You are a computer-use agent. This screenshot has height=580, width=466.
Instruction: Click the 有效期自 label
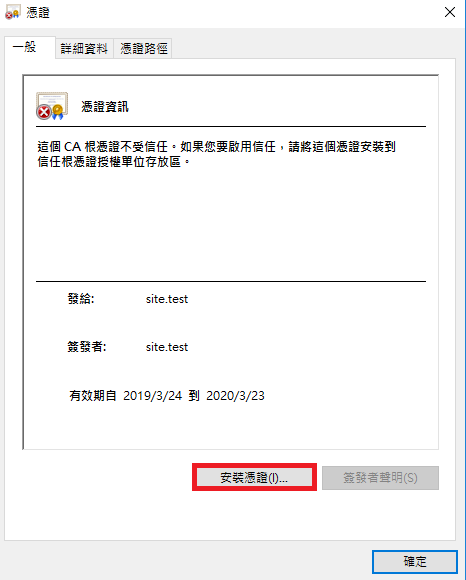pyautogui.click(x=93, y=396)
